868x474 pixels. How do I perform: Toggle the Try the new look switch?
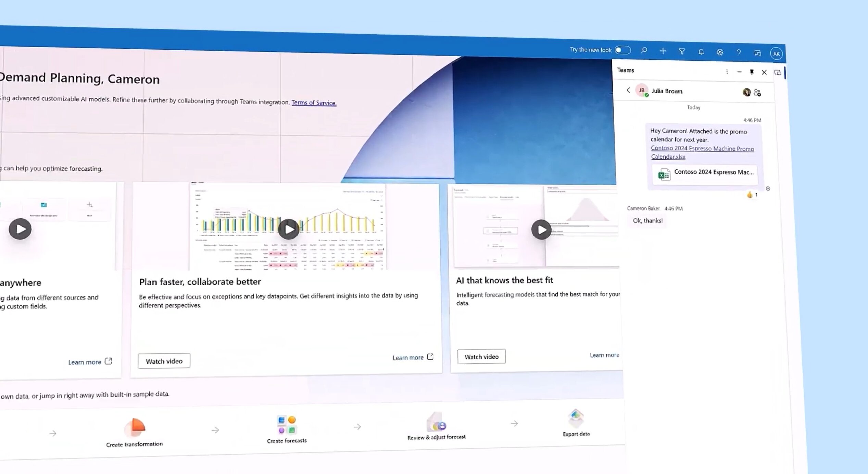[x=622, y=50]
